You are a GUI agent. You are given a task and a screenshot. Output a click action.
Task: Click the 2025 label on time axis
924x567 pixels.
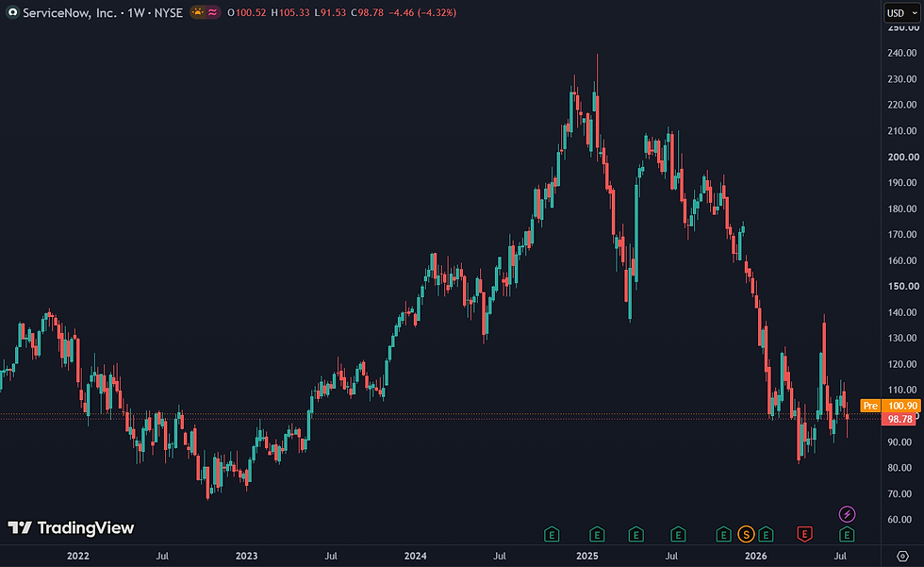(586, 556)
